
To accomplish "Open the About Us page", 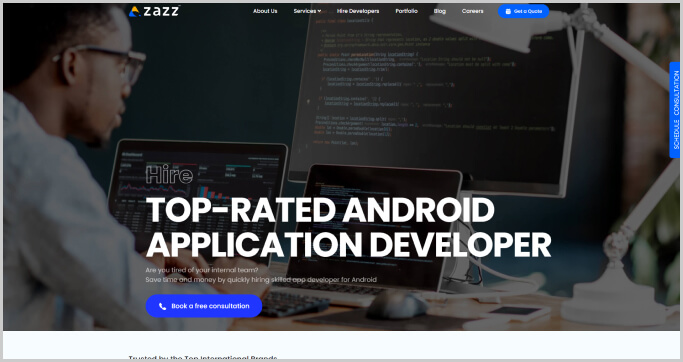I will [x=265, y=11].
